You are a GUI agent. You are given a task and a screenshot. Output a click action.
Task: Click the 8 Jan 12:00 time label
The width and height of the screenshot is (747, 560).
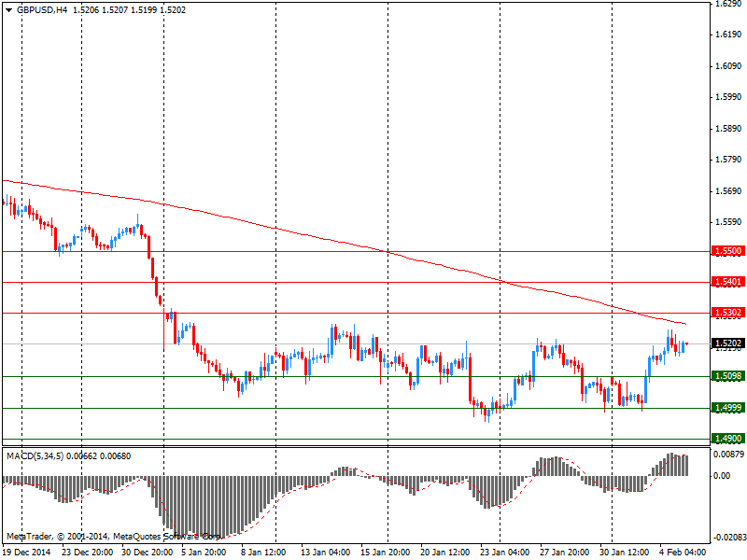tap(264, 553)
